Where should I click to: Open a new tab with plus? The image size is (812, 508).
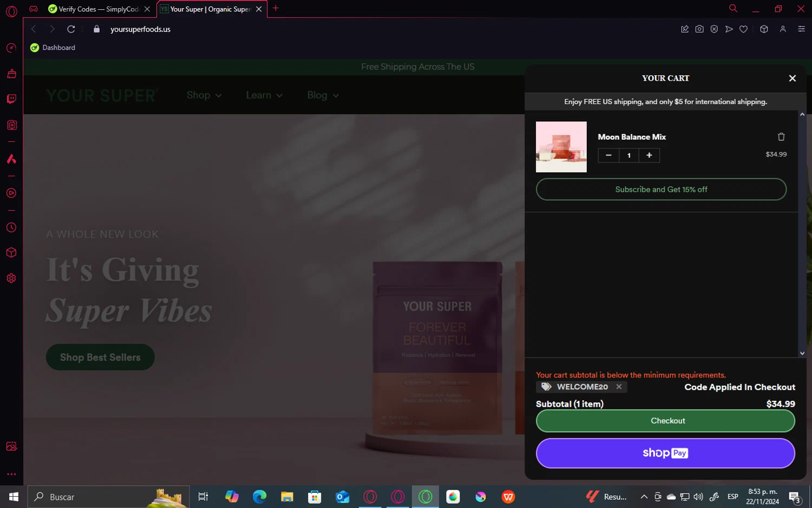click(276, 8)
